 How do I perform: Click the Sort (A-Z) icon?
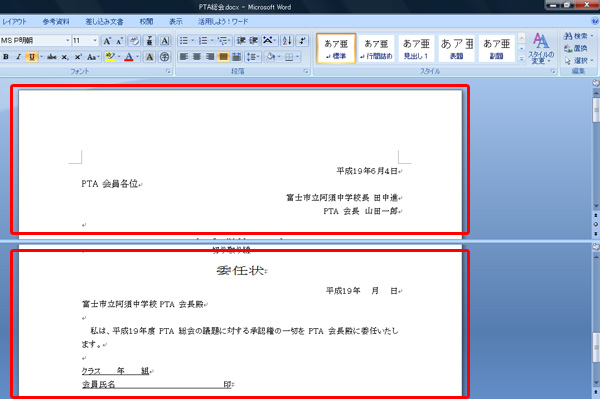287,41
